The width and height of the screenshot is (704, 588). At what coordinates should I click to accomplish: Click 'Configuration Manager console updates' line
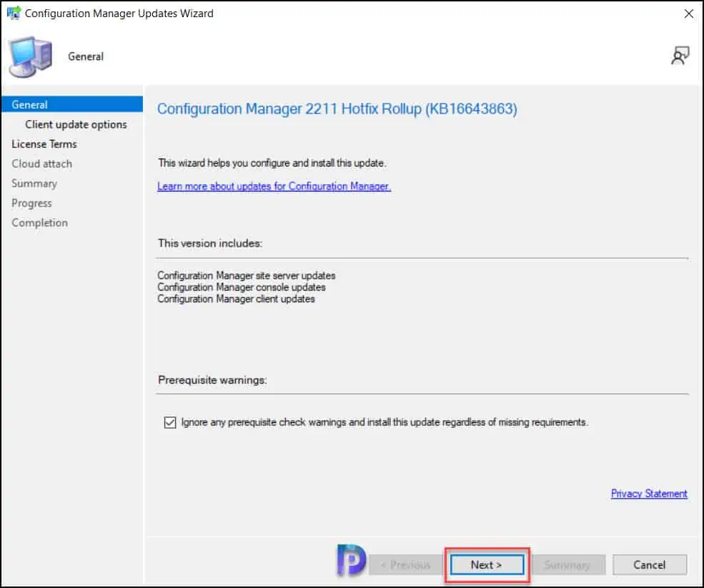241,287
